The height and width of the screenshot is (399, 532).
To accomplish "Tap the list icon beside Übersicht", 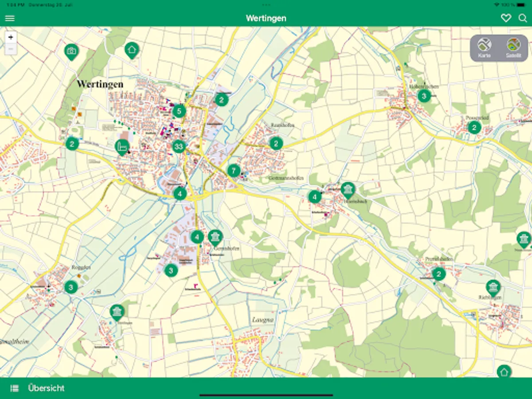I will click(15, 388).
